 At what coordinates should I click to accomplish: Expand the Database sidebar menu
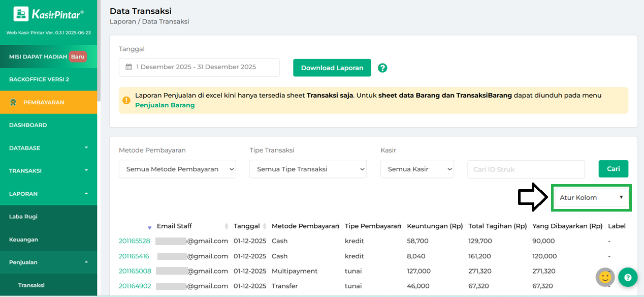click(48, 148)
